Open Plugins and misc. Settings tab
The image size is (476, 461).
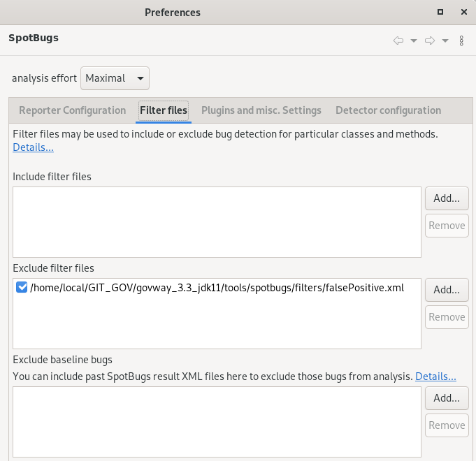[x=261, y=110]
